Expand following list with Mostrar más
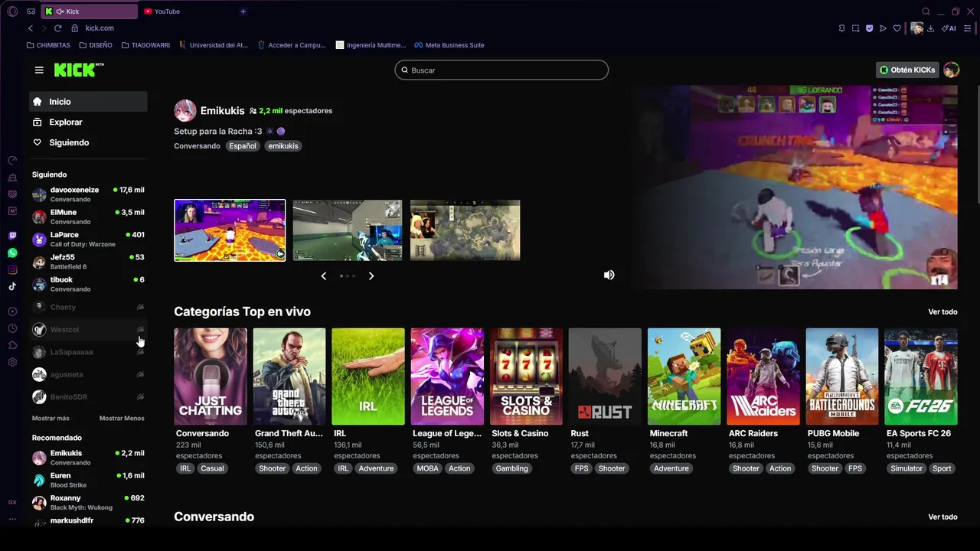The width and height of the screenshot is (980, 551). click(x=51, y=419)
